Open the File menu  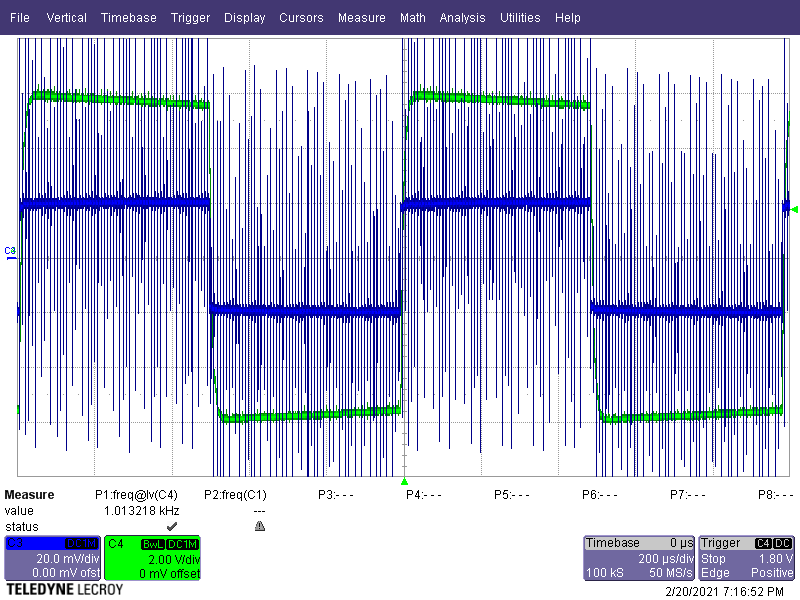(x=19, y=17)
